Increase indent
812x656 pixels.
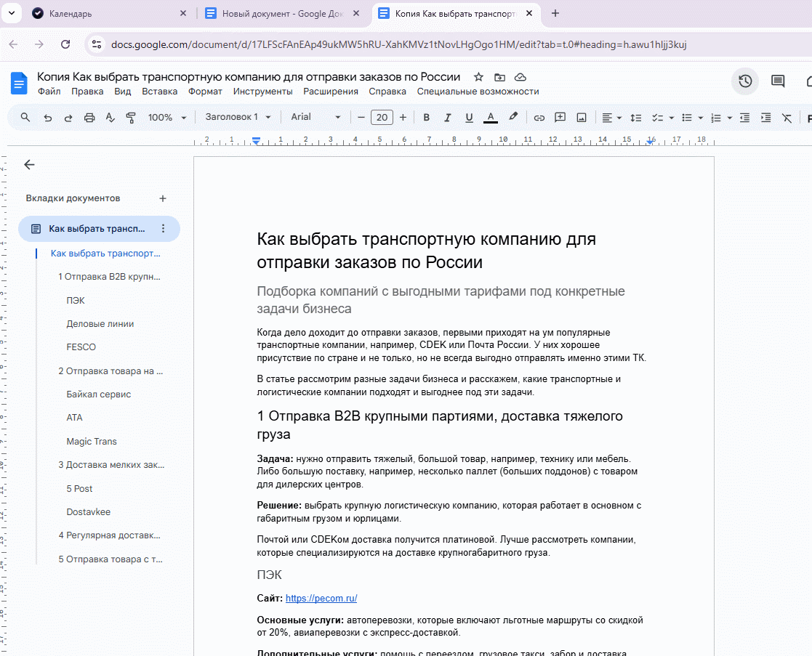click(x=766, y=118)
